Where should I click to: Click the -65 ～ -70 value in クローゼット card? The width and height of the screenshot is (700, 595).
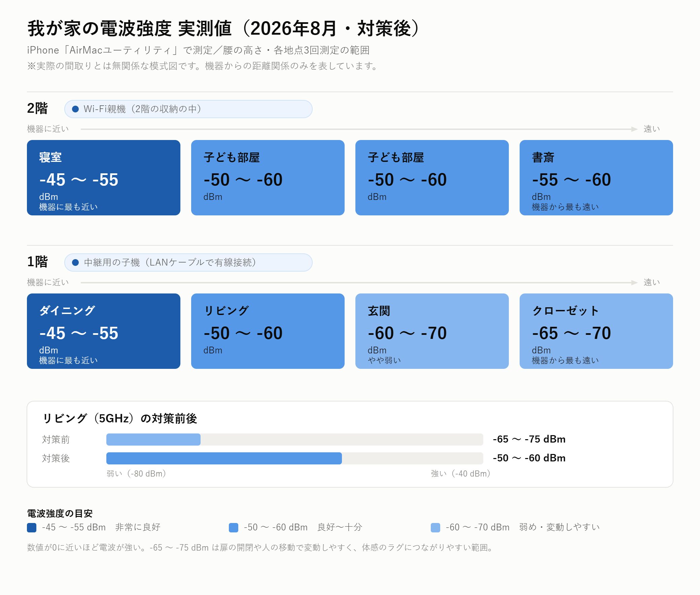pos(571,333)
